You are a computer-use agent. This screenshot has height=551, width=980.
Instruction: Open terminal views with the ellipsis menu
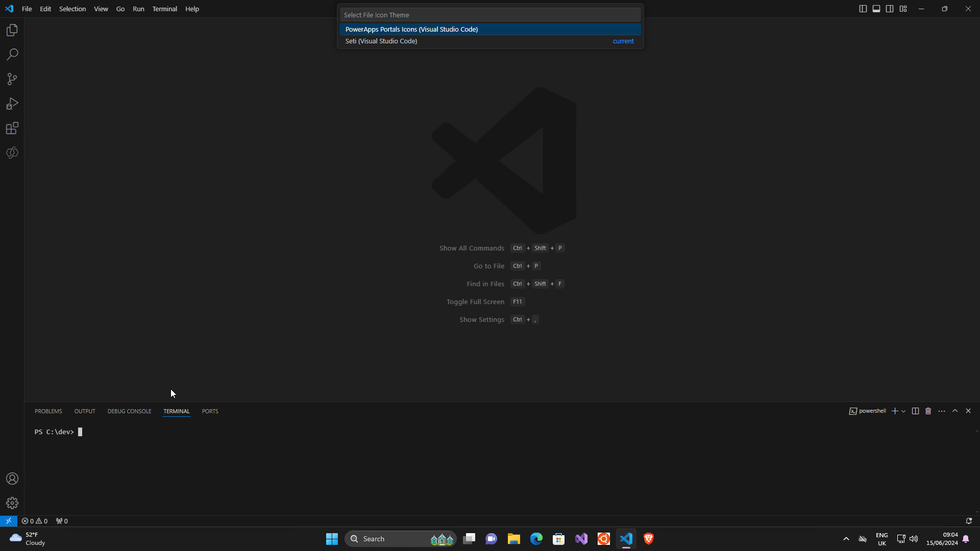pos(942,411)
